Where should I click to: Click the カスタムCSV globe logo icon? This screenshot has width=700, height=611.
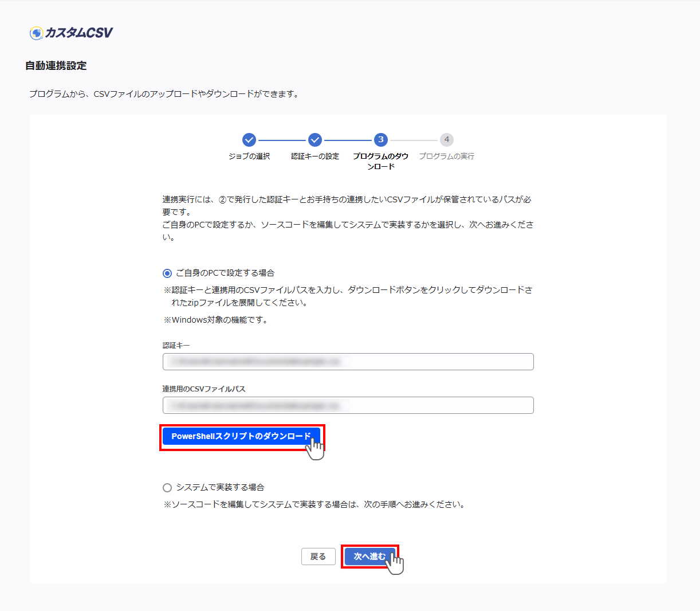[x=36, y=33]
